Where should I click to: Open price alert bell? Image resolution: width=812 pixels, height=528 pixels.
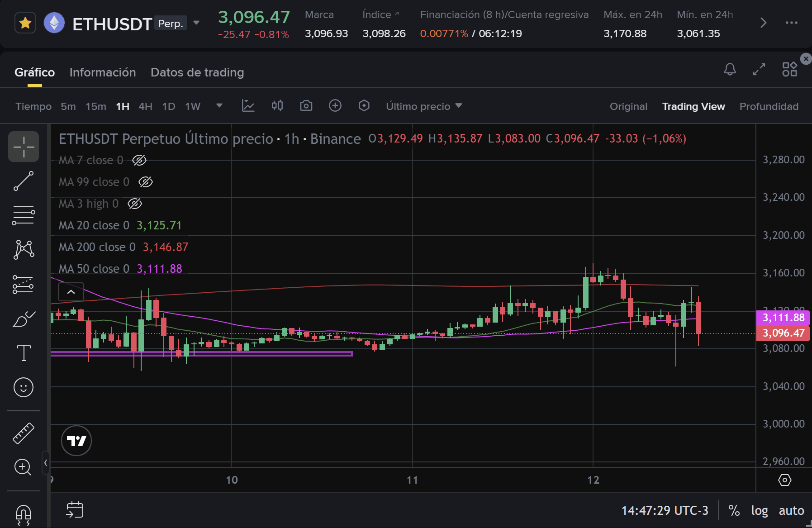tap(730, 69)
